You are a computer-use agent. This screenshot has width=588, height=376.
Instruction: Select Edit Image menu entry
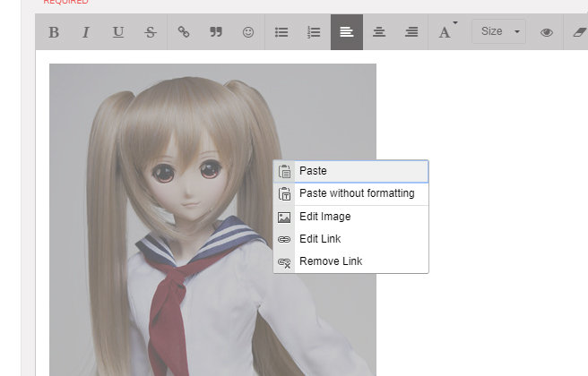[x=350, y=217]
